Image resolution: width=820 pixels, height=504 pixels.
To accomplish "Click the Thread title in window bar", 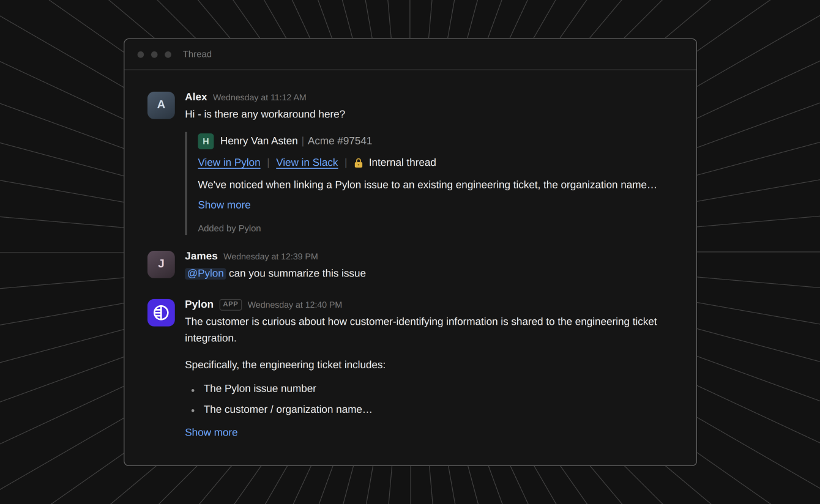I will coord(197,54).
